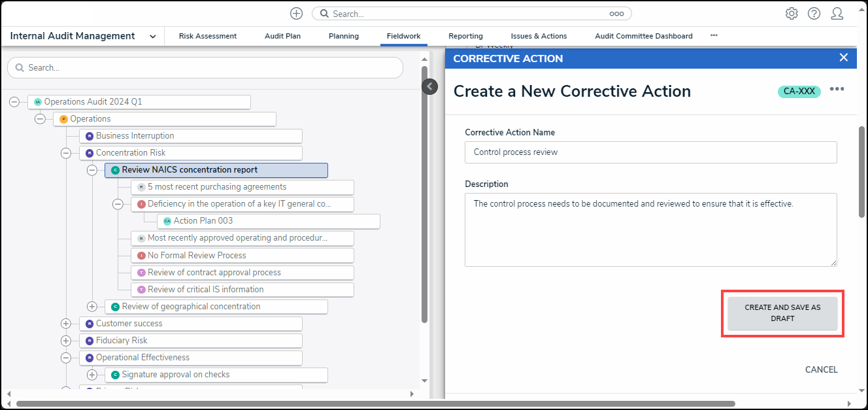
Task: Expand the Fiduciary Risk node
Action: [x=65, y=341]
